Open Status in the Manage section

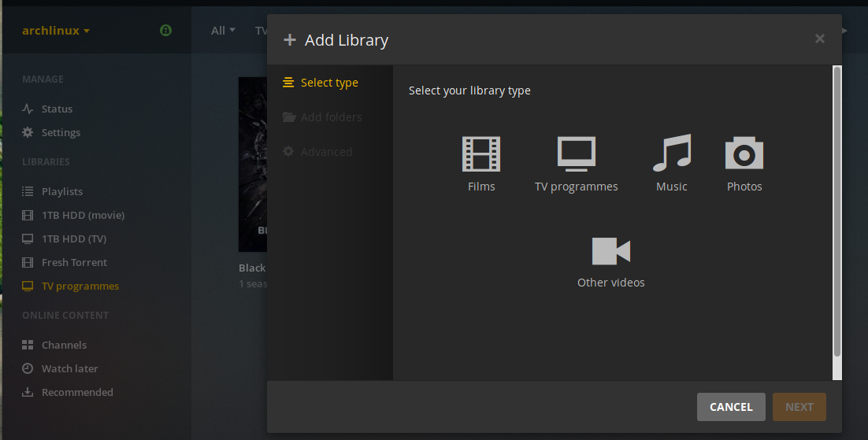pyautogui.click(x=56, y=109)
